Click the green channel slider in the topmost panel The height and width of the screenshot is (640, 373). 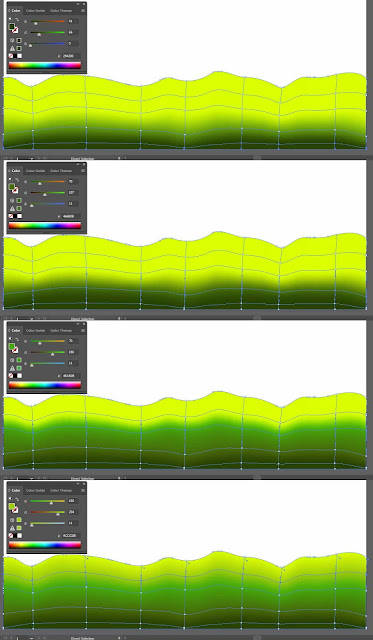coord(47,32)
